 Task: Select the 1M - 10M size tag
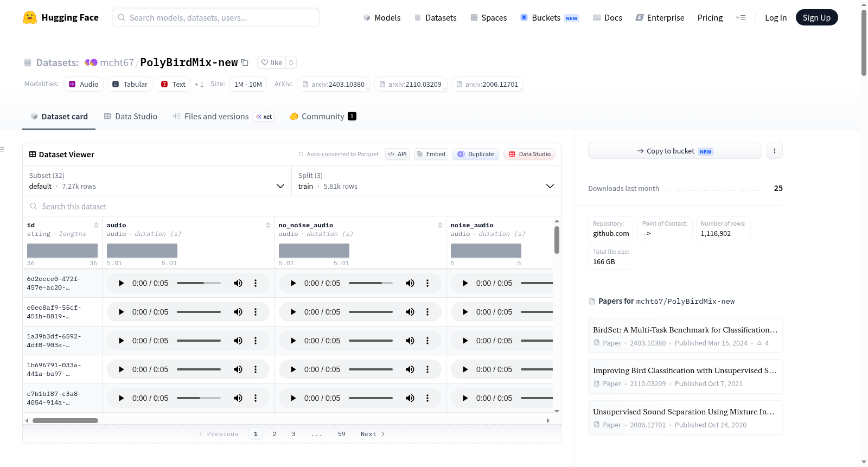pos(248,84)
